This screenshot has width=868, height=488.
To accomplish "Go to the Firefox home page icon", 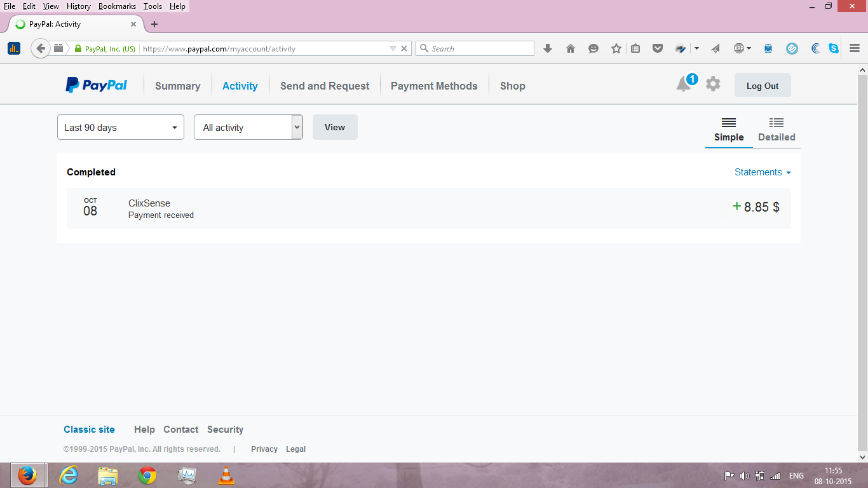I will [x=571, y=48].
